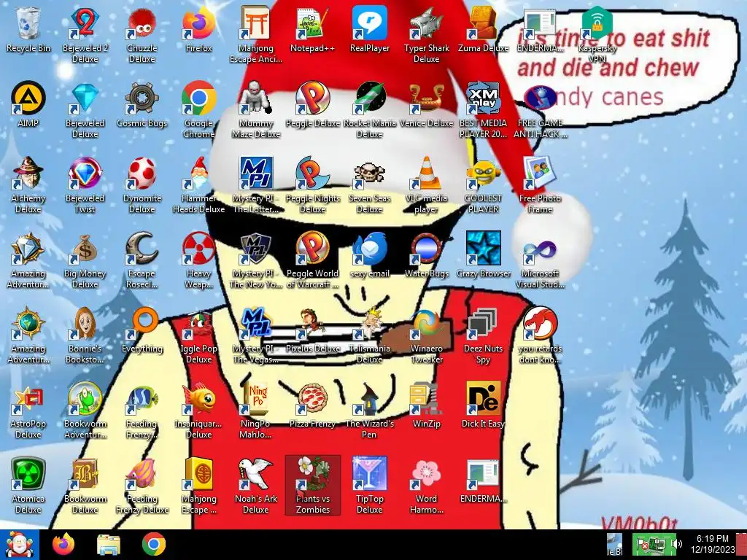Screen dimensions: 747x560
Task: Launch Firefox from the taskbar
Action: pyautogui.click(x=63, y=544)
